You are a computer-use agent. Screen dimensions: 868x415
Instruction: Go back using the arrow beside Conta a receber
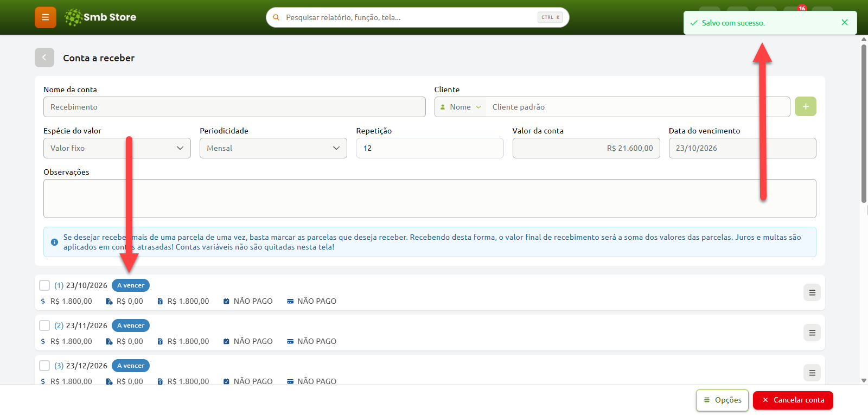pos(44,58)
